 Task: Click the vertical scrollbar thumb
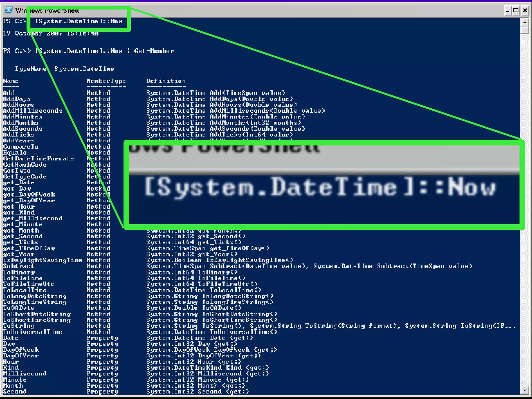coord(524,30)
